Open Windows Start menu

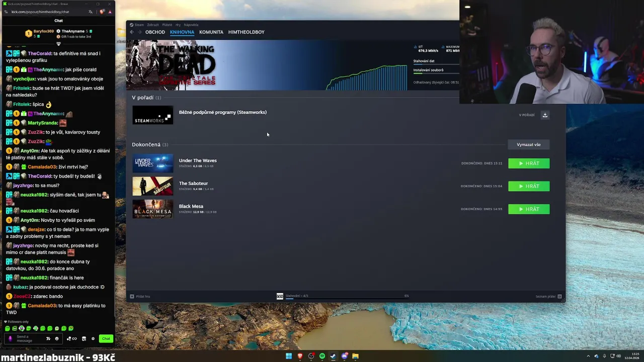289,356
